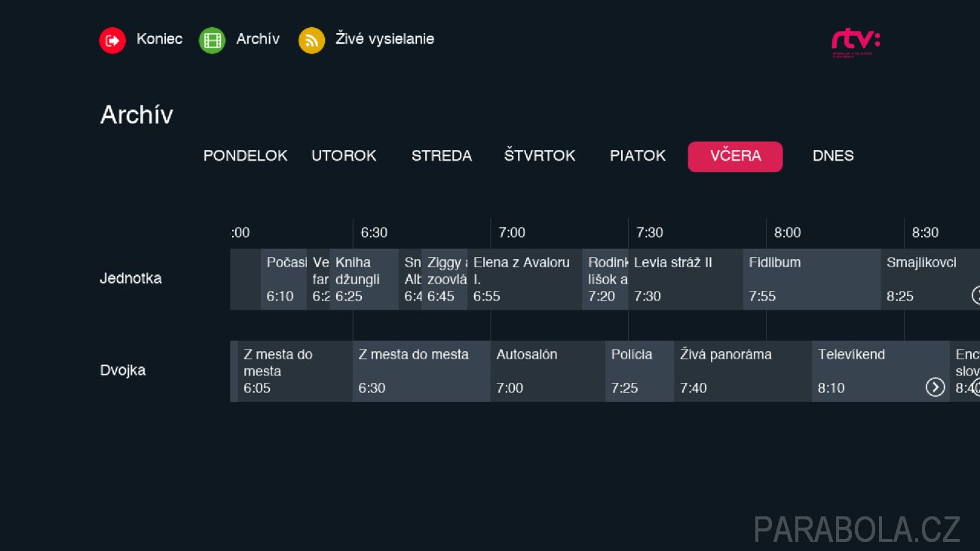Select Autosalón program at 7:00

(x=548, y=371)
